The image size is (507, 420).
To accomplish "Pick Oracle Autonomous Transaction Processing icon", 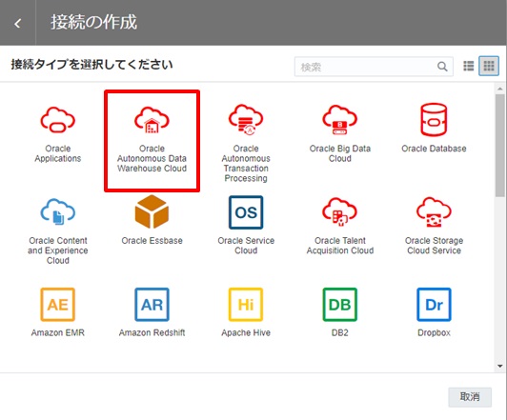I will (x=246, y=120).
